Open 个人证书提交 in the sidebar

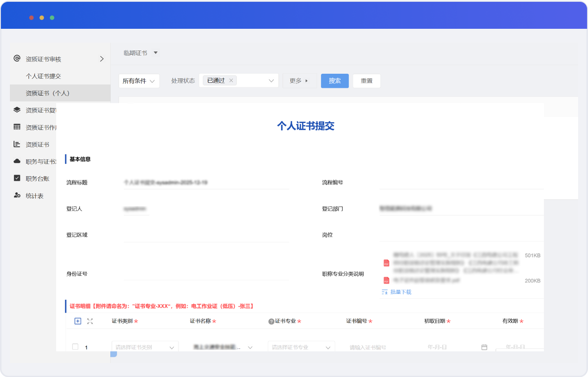click(x=43, y=76)
